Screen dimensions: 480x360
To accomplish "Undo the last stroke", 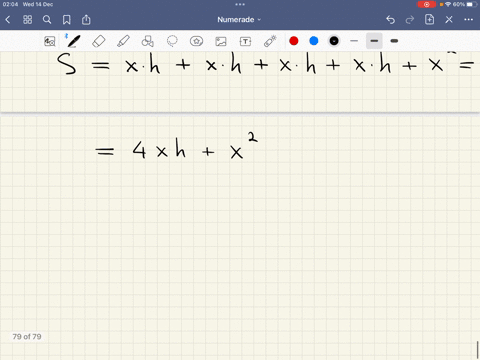I will click(x=390, y=20).
